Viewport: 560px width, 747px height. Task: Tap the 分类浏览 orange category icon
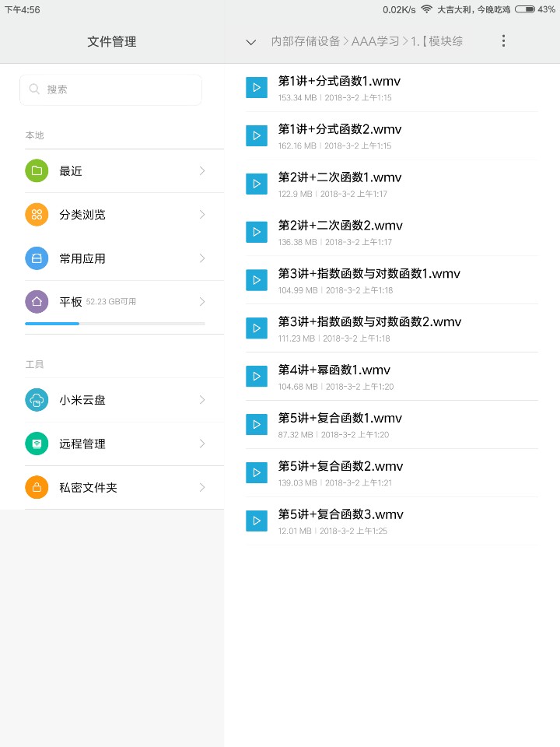pos(37,215)
